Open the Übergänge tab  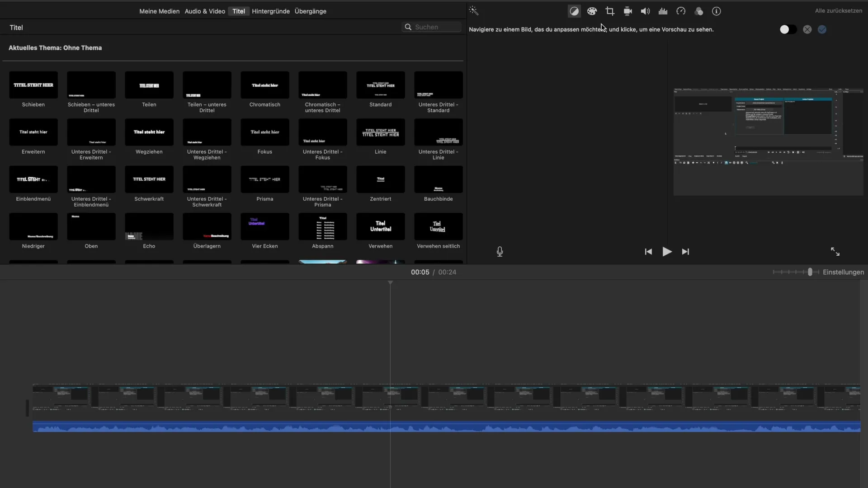(x=310, y=11)
